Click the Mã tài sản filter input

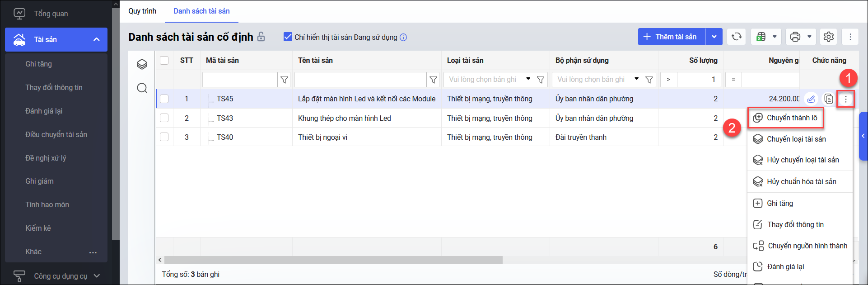click(239, 80)
